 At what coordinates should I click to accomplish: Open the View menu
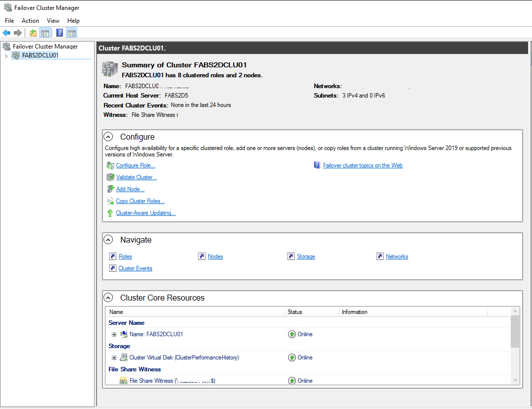53,21
